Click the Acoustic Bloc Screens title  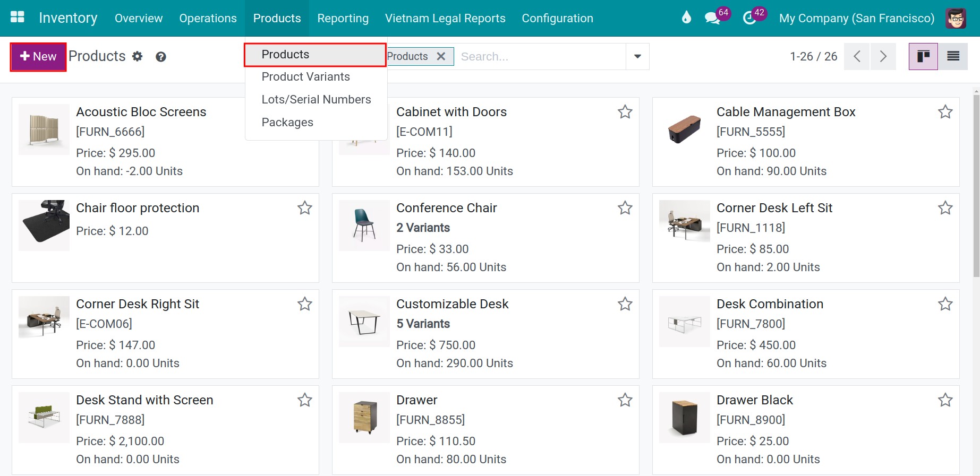pos(141,112)
